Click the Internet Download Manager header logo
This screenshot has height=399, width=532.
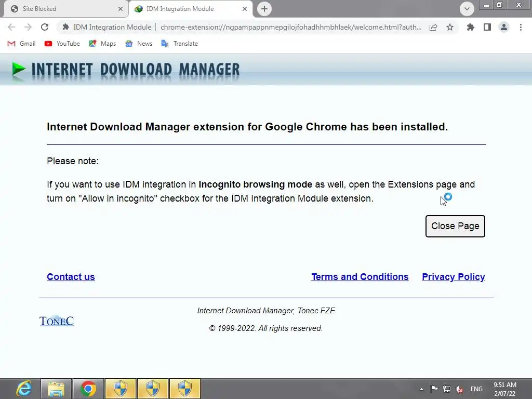pyautogui.click(x=126, y=70)
